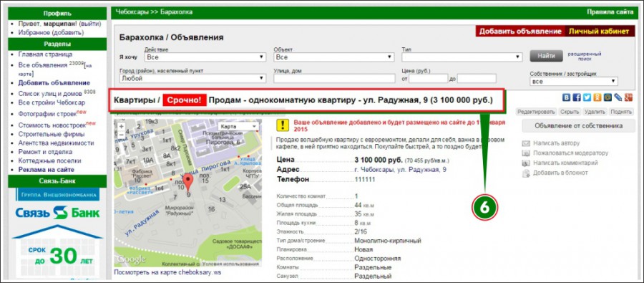Click Пожаловаться модератору link
The image size is (644, 283).
point(570,153)
